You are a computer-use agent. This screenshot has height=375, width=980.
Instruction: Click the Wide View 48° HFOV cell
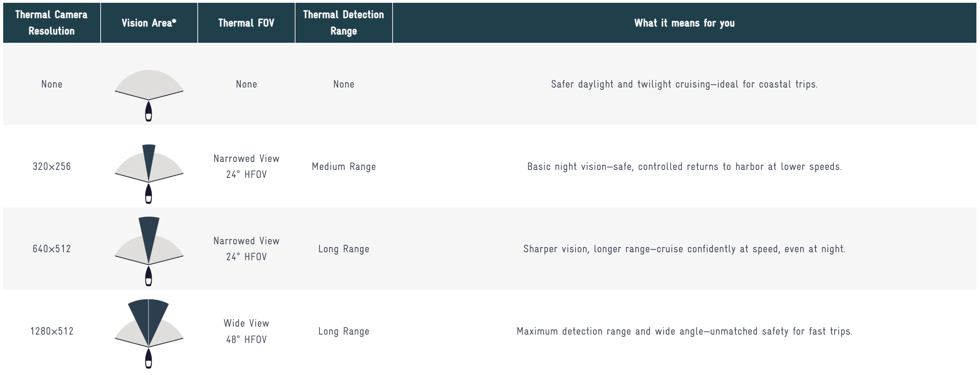tap(246, 331)
